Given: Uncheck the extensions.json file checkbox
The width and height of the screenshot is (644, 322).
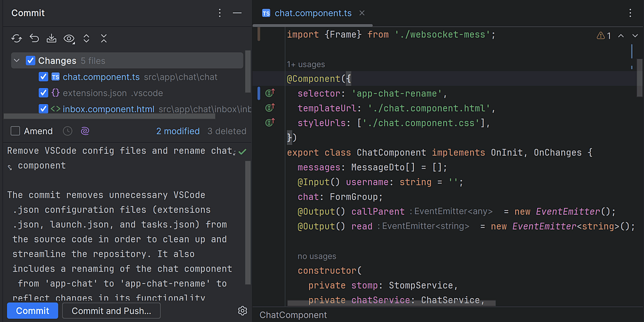Looking at the screenshot, I should click(43, 93).
